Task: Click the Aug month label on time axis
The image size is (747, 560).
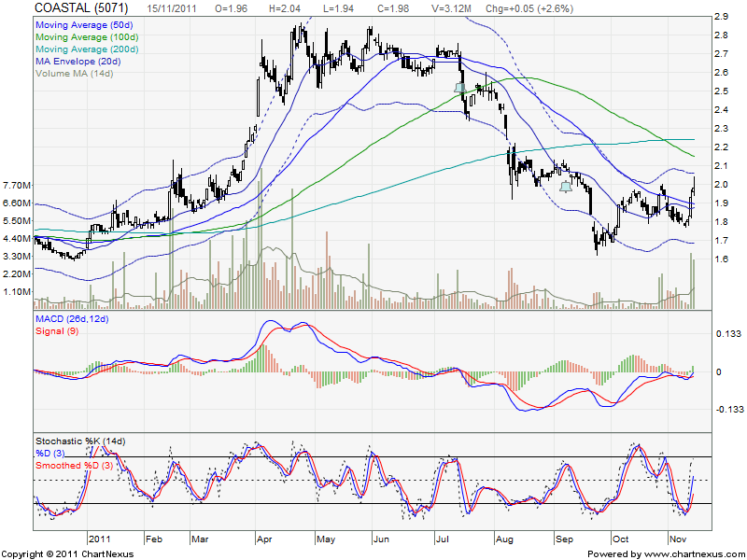Action: pyautogui.click(x=503, y=539)
